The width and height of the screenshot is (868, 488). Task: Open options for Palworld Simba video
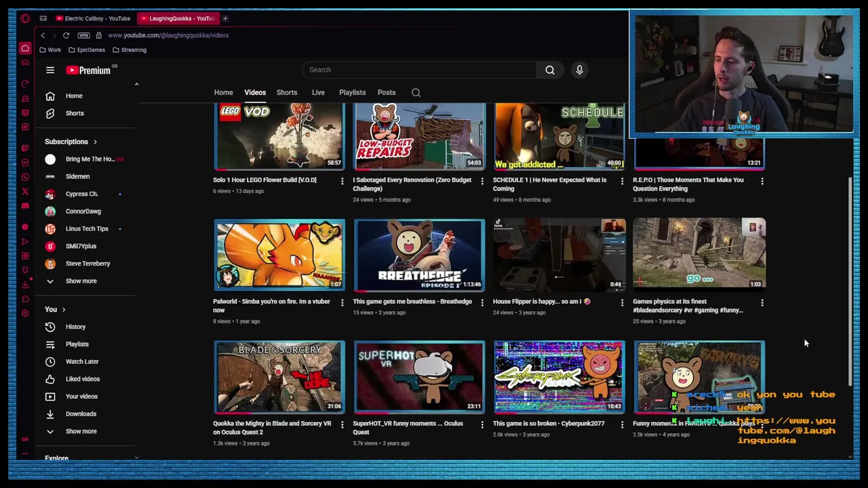pyautogui.click(x=342, y=302)
